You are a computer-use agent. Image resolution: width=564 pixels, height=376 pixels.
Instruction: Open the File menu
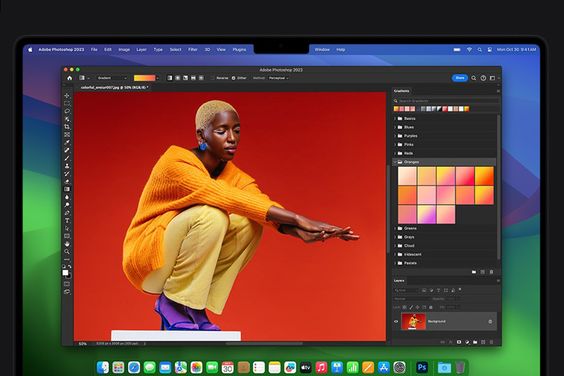[x=94, y=50]
